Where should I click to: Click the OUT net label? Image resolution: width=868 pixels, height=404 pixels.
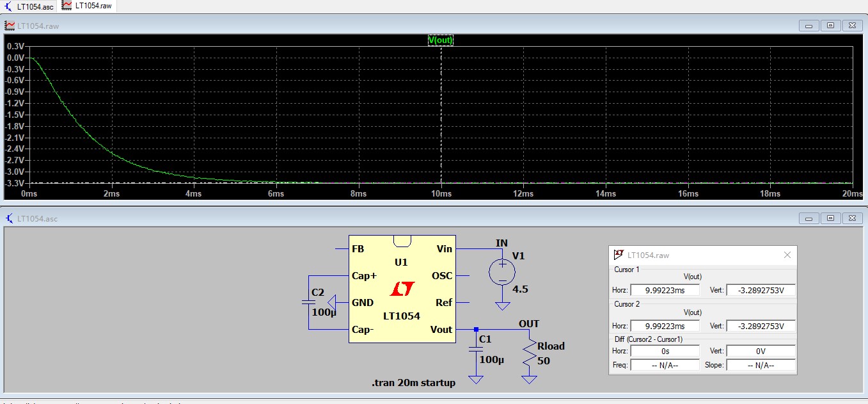pos(529,324)
